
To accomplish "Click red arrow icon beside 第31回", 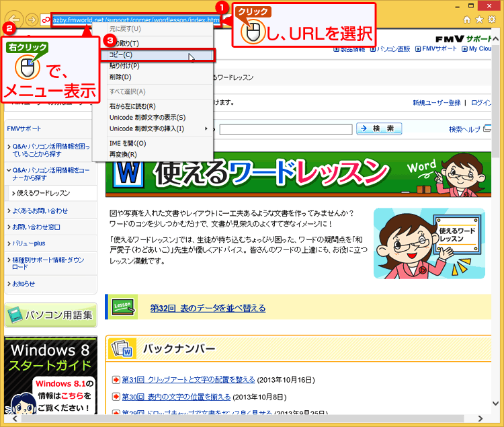I will (x=116, y=380).
